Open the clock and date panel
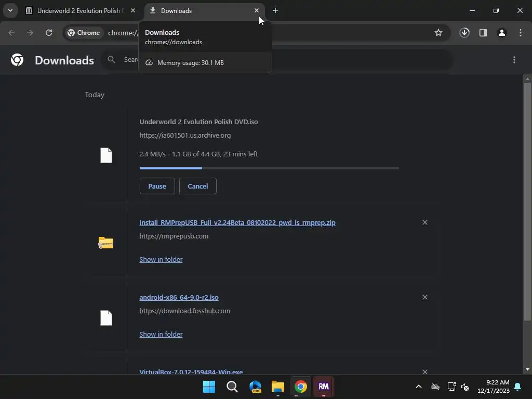532x399 pixels. coord(494,387)
